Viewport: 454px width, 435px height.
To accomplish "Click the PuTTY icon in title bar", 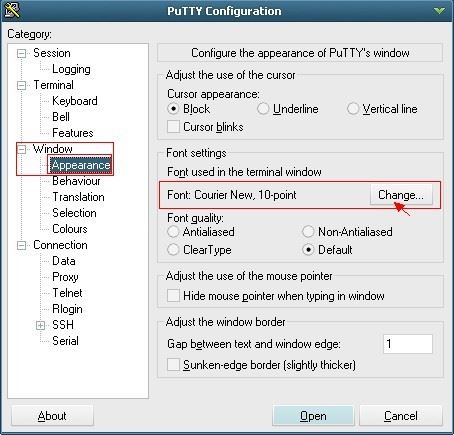I will click(x=12, y=10).
